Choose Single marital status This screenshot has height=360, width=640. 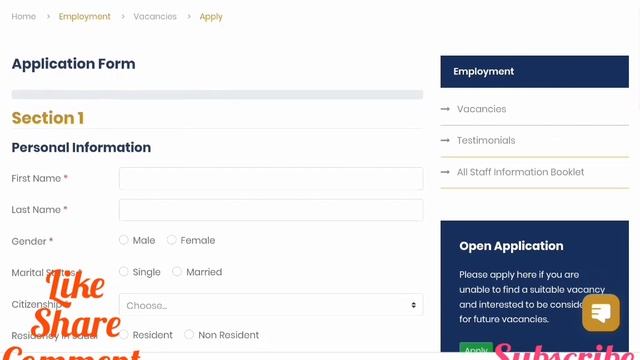124,271
